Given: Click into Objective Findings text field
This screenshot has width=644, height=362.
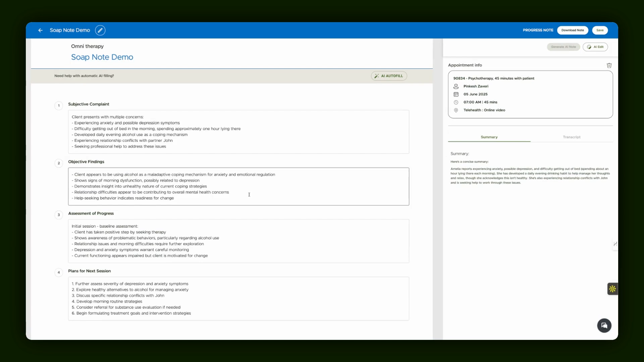Looking at the screenshot, I should tap(238, 186).
